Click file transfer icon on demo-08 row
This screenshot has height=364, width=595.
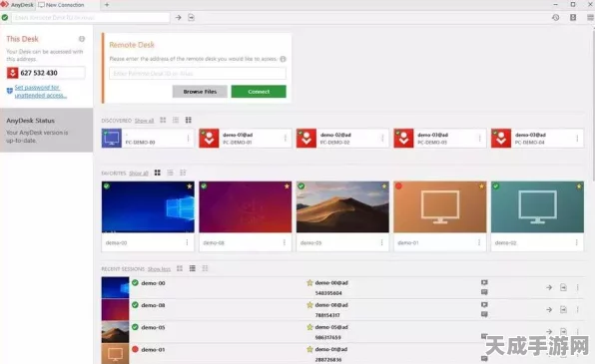pyautogui.click(x=563, y=309)
